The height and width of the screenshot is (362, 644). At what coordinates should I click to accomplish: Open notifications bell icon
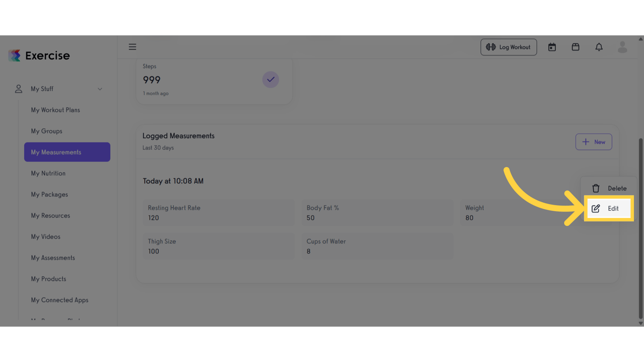[x=599, y=47]
